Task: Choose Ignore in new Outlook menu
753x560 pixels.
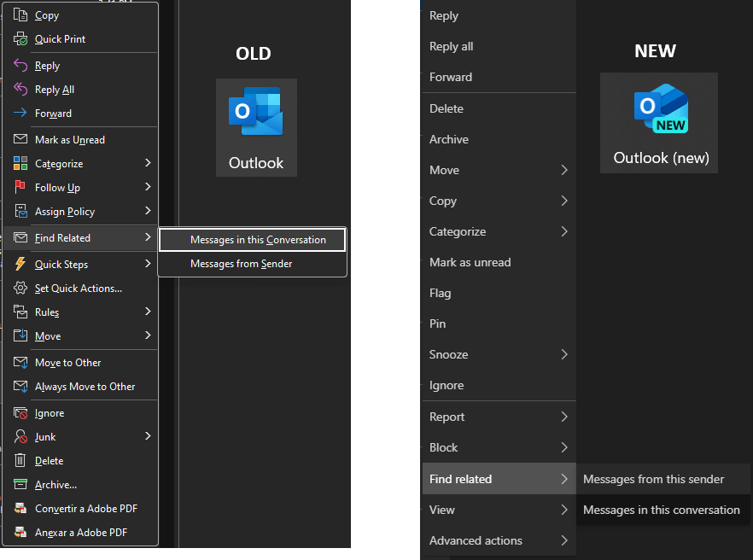Action: (x=499, y=385)
